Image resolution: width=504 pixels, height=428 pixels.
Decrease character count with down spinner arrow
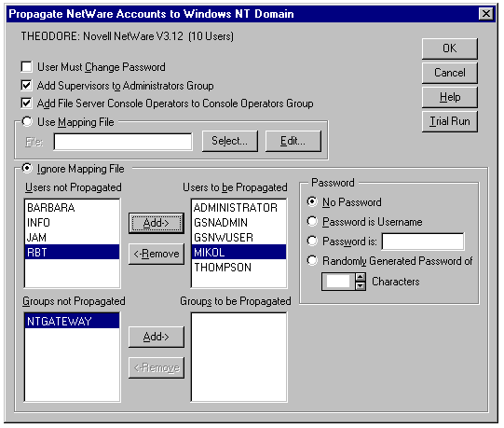pyautogui.click(x=361, y=285)
